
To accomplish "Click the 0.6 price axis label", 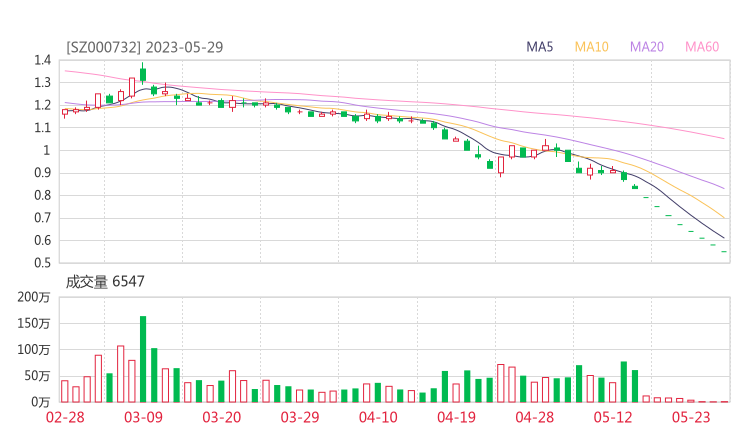I will [42, 240].
